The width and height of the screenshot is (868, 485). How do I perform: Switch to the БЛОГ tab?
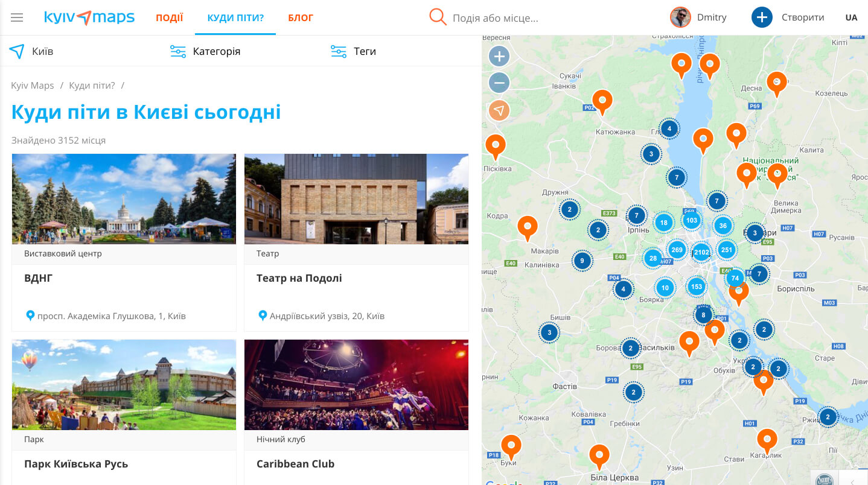coord(300,17)
